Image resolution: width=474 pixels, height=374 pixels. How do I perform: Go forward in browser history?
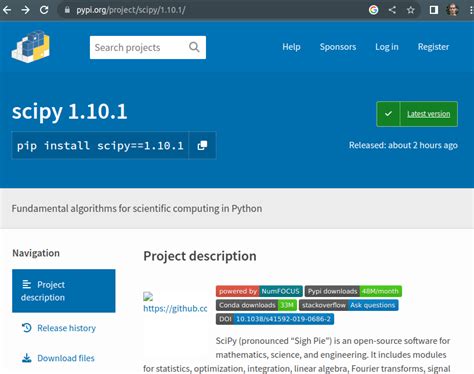point(25,10)
